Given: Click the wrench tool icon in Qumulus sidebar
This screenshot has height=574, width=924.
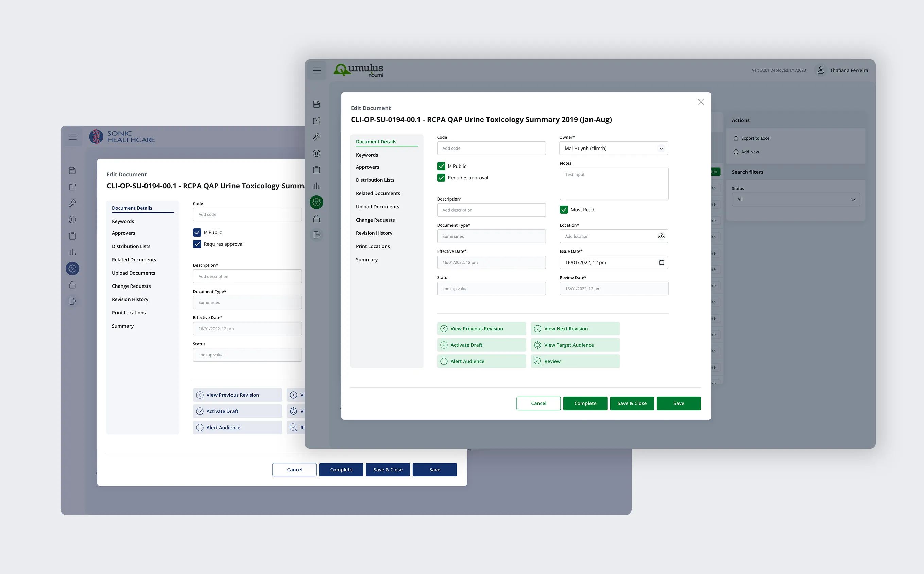Looking at the screenshot, I should tap(316, 137).
